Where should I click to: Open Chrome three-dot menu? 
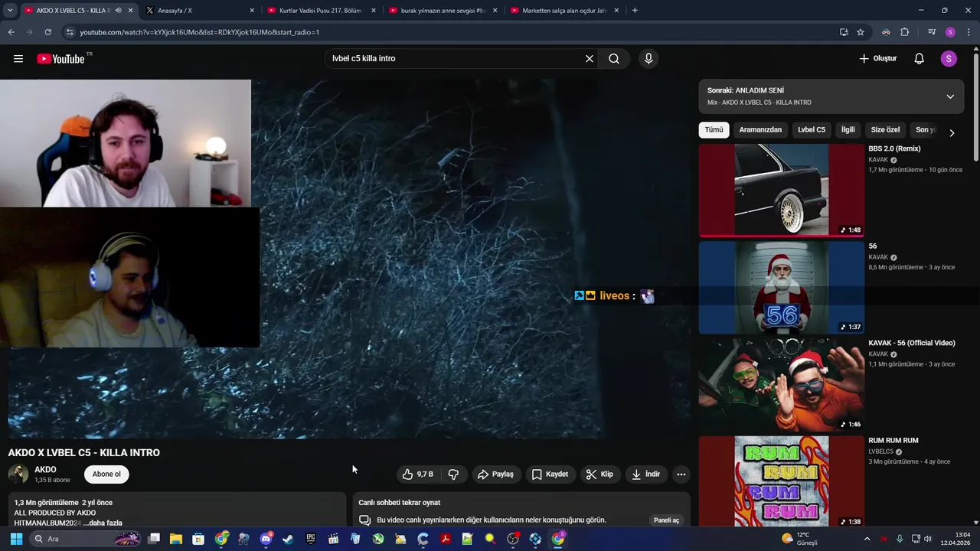point(969,32)
